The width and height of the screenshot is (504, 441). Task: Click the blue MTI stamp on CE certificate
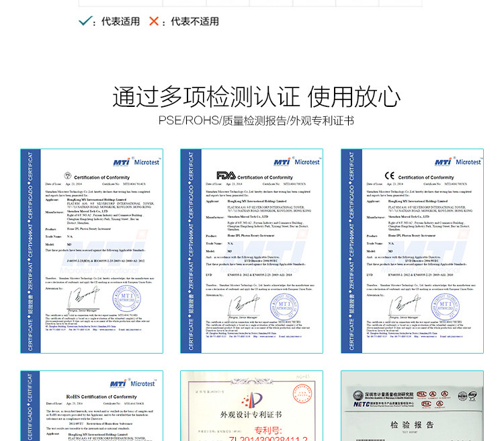coord(445,307)
